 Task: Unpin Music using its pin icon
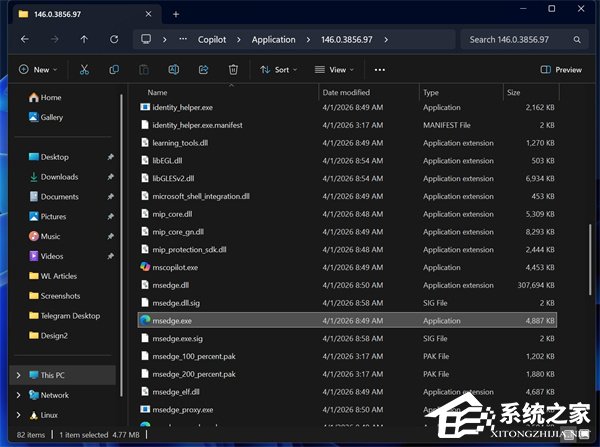point(110,236)
